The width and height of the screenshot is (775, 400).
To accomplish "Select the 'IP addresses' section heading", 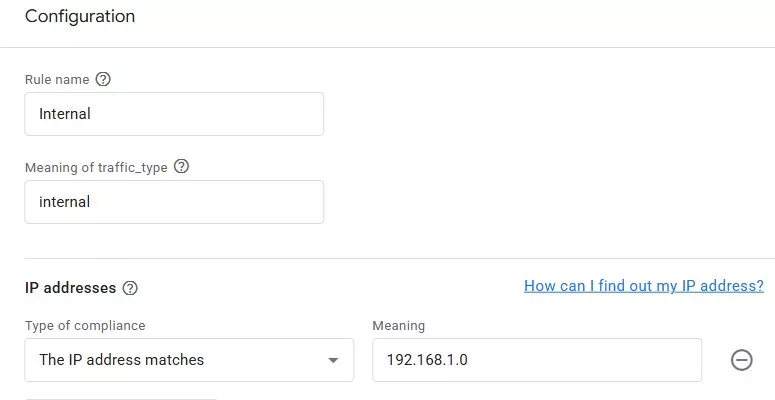I will pyautogui.click(x=71, y=288).
